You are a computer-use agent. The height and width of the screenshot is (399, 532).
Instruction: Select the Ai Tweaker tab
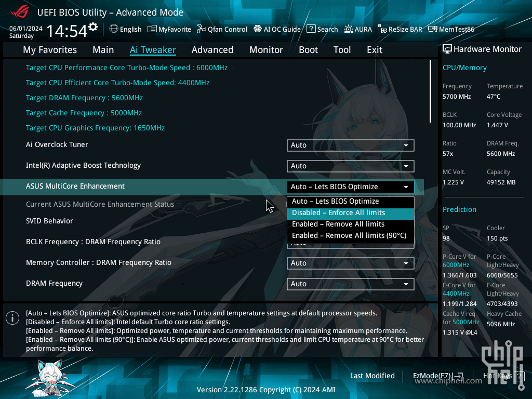coord(153,50)
